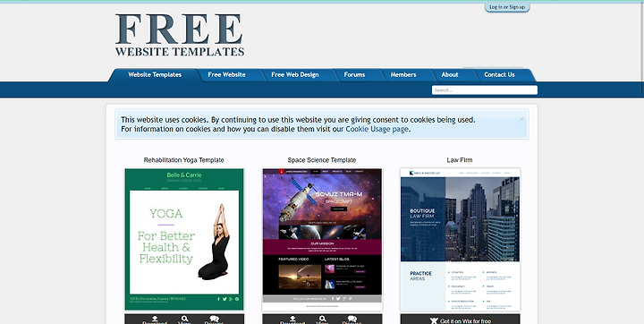This screenshot has width=644, height=324.
Task: Select the Free Web Design tab
Action: click(295, 75)
